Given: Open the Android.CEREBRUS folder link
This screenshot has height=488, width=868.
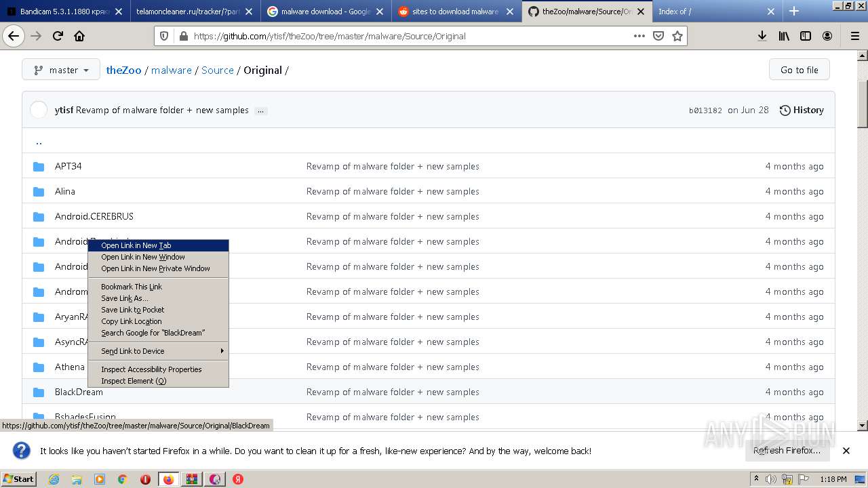Looking at the screenshot, I should [94, 216].
